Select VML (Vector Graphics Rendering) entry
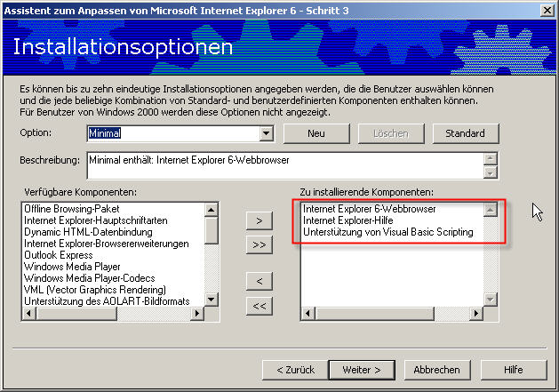Viewport: 559px width, 392px height. [95, 290]
